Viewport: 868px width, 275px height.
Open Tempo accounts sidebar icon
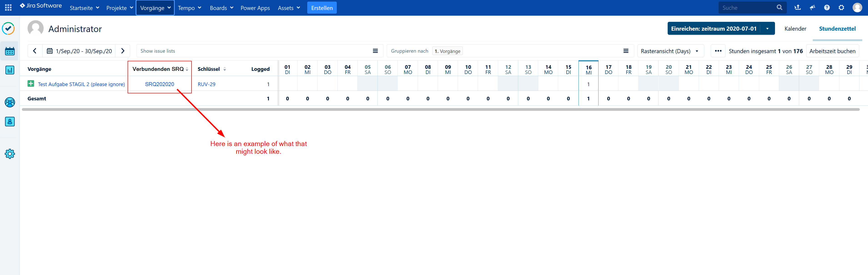tap(10, 121)
